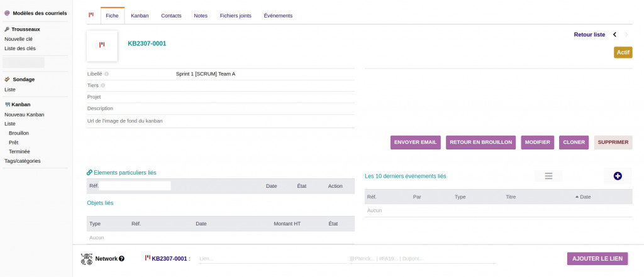Click the Objets liés heading
This screenshot has width=644, height=277.
[x=100, y=203]
